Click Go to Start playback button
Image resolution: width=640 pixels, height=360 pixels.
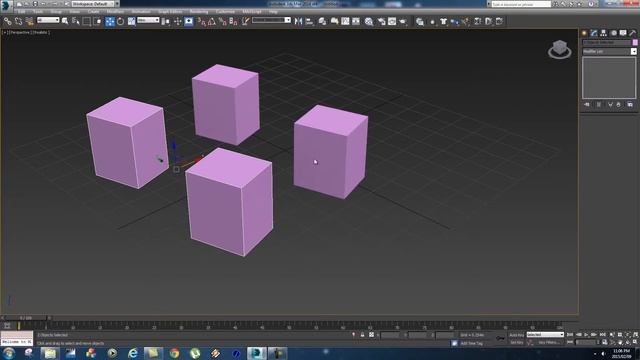click(x=570, y=335)
